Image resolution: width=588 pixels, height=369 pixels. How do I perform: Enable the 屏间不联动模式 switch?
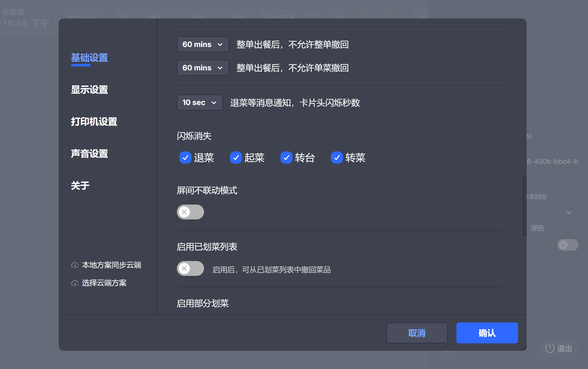click(x=190, y=212)
